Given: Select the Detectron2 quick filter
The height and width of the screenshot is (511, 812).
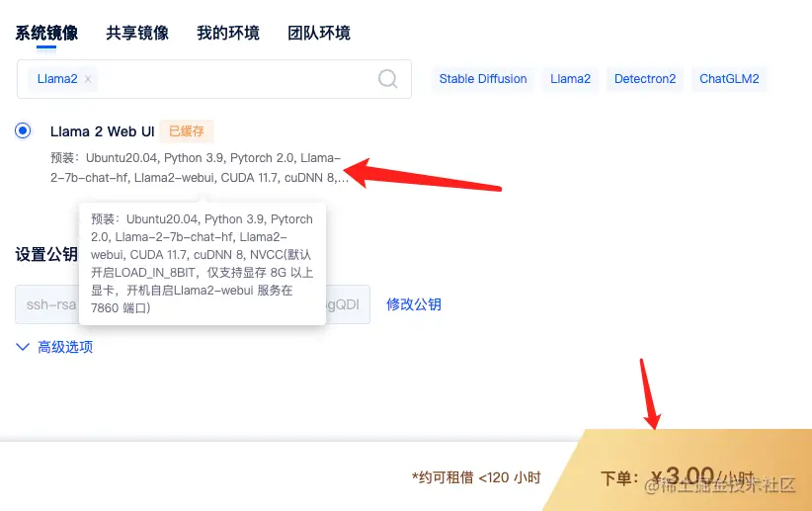Looking at the screenshot, I should tap(645, 79).
